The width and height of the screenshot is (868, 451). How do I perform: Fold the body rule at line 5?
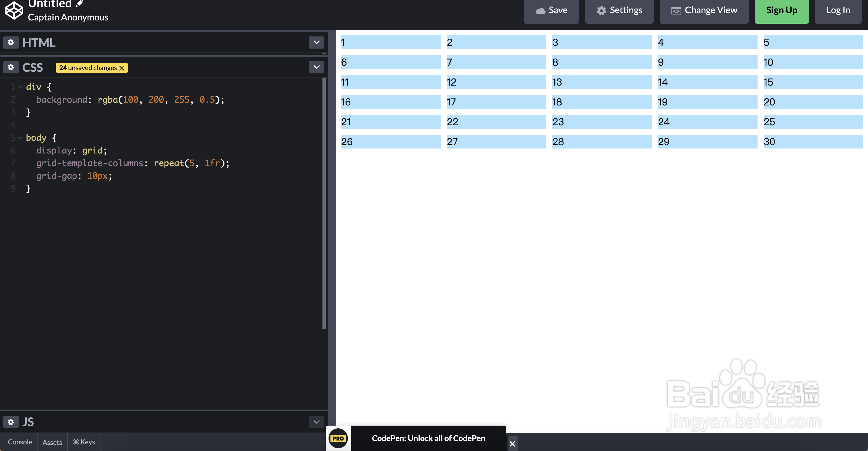tap(20, 138)
